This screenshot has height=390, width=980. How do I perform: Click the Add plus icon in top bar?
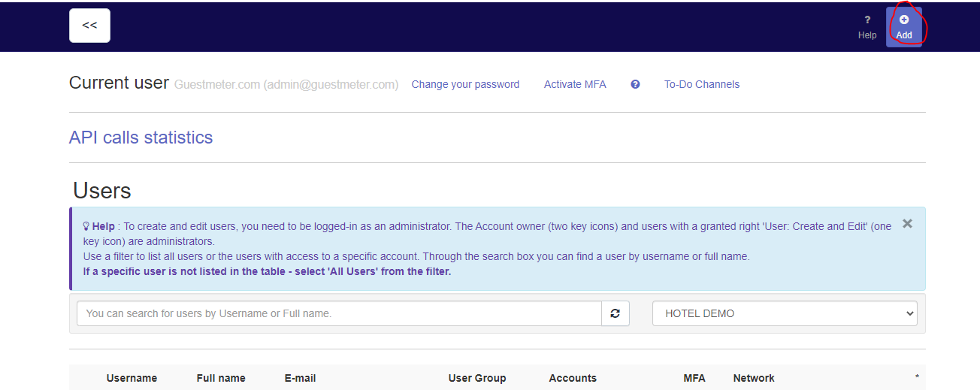tap(904, 20)
